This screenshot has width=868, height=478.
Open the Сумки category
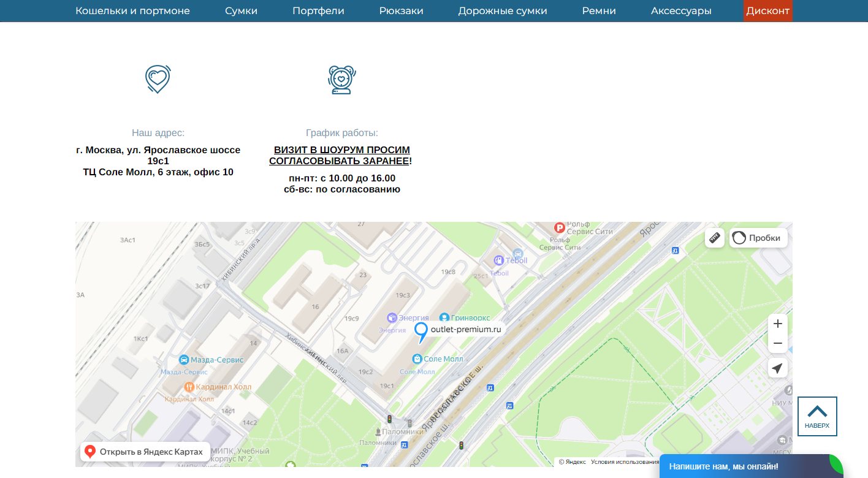tap(241, 11)
